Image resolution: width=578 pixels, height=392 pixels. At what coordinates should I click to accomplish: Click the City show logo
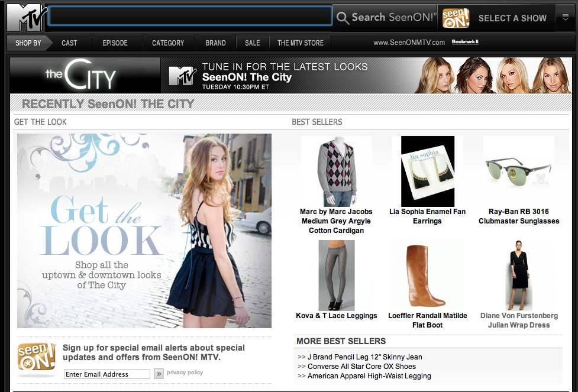point(81,74)
